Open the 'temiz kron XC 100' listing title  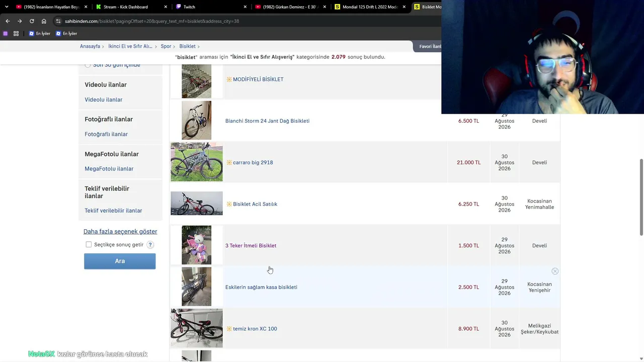255,329
